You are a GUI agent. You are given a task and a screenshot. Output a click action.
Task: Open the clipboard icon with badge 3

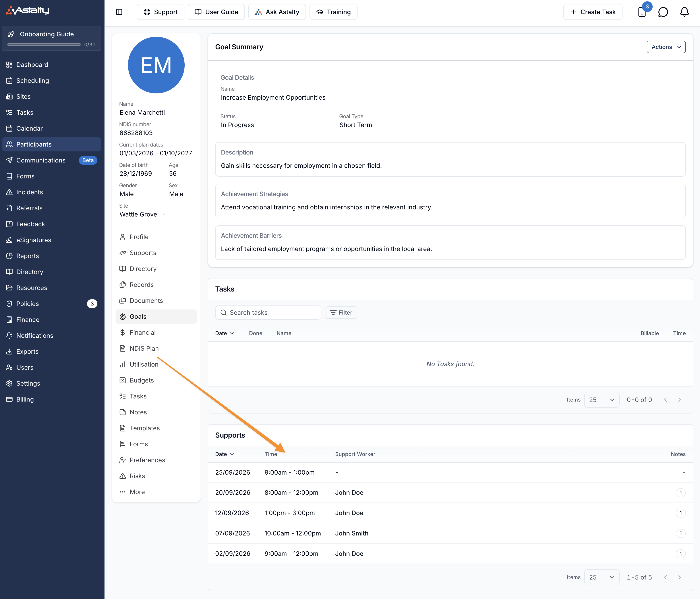(642, 12)
